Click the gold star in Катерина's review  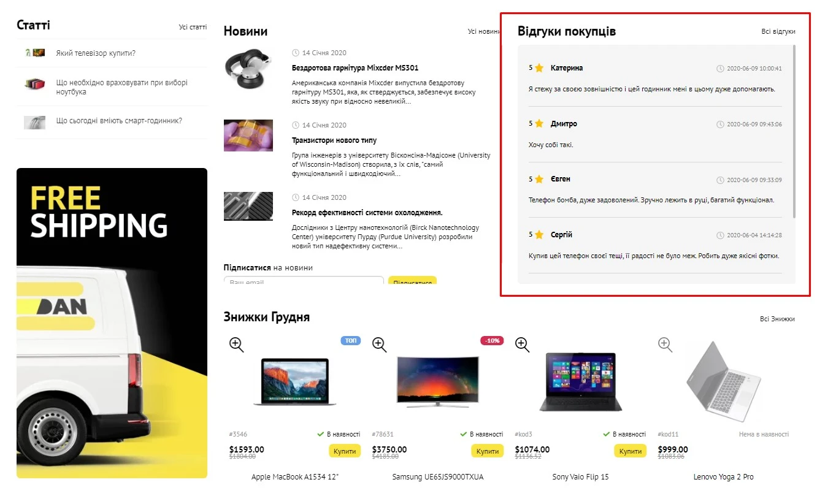[539, 68]
